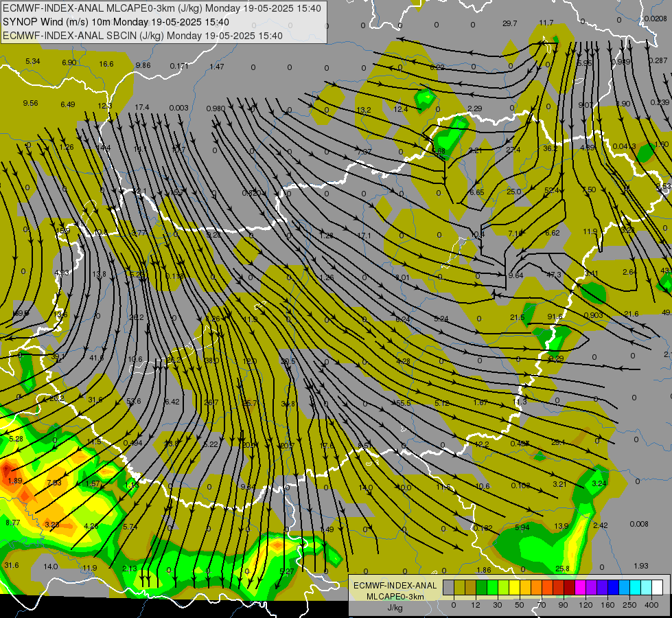Click the map value 7.63

click(x=54, y=483)
